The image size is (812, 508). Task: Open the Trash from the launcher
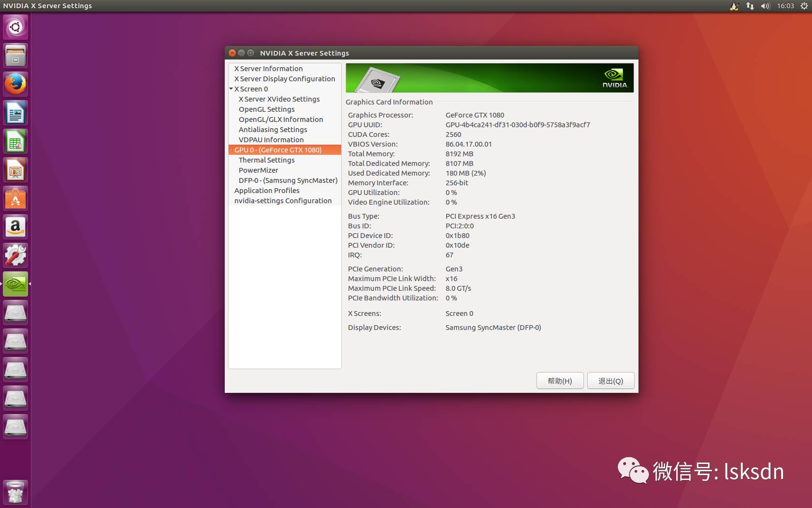coord(15,492)
